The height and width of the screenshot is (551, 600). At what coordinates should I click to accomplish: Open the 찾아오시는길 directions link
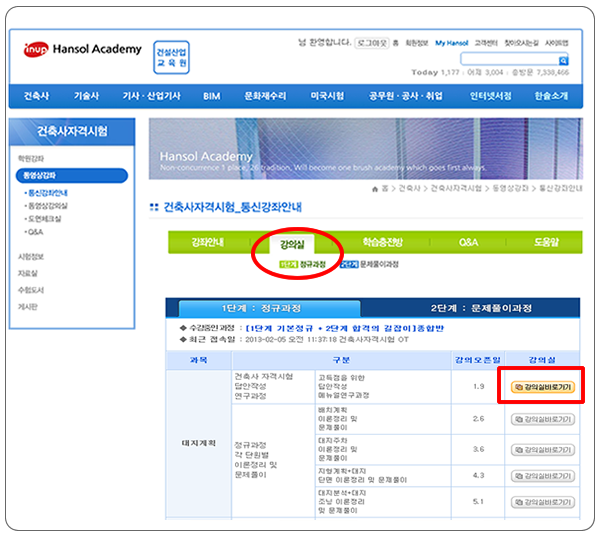point(521,43)
